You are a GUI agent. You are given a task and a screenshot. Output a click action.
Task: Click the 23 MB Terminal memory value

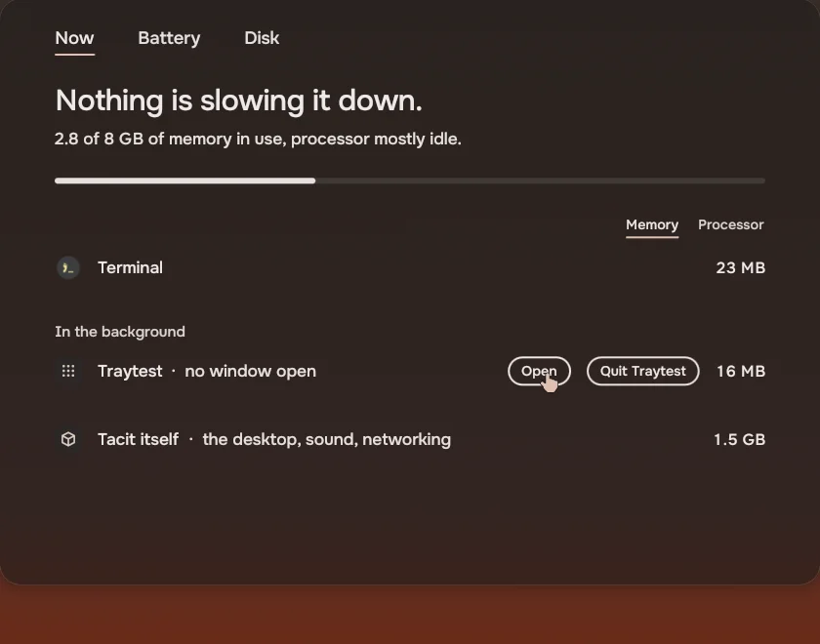741,267
